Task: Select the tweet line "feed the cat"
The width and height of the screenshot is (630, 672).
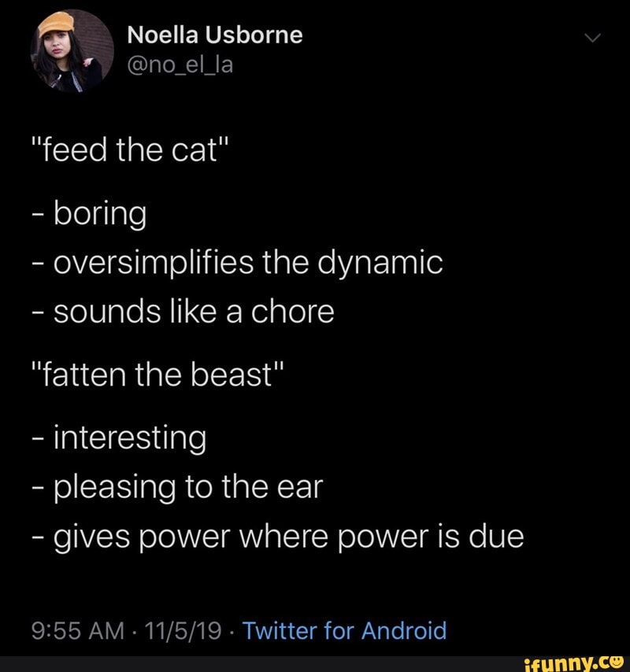Action: point(129,148)
